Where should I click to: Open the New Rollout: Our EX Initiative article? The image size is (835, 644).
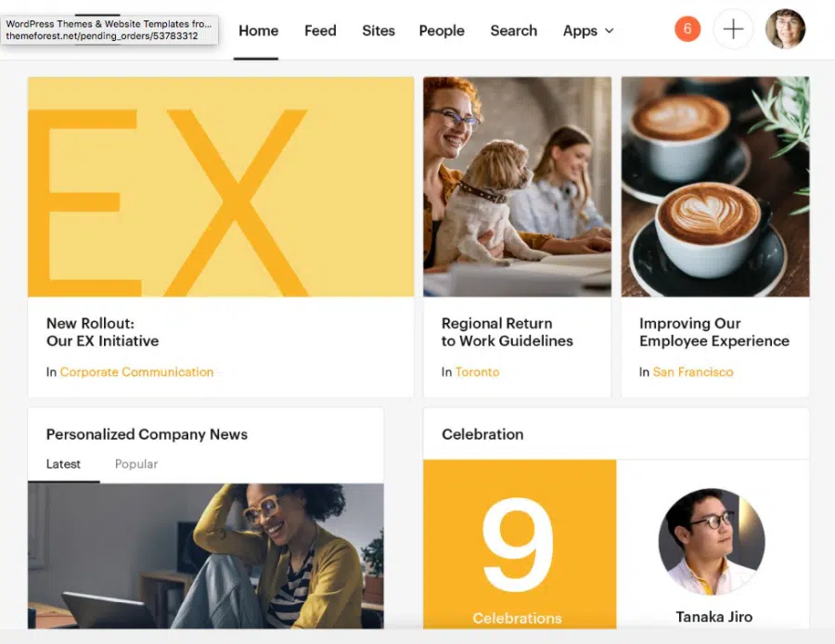click(x=102, y=332)
